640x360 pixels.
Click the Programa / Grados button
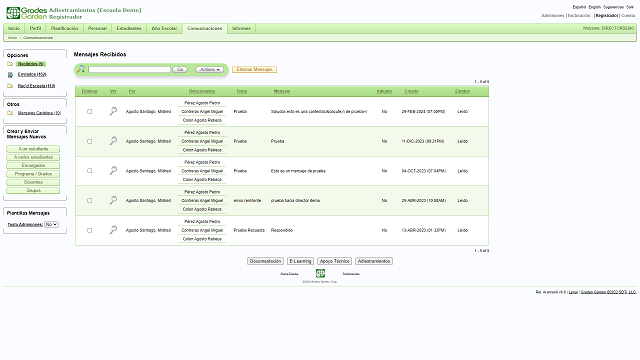(33, 174)
